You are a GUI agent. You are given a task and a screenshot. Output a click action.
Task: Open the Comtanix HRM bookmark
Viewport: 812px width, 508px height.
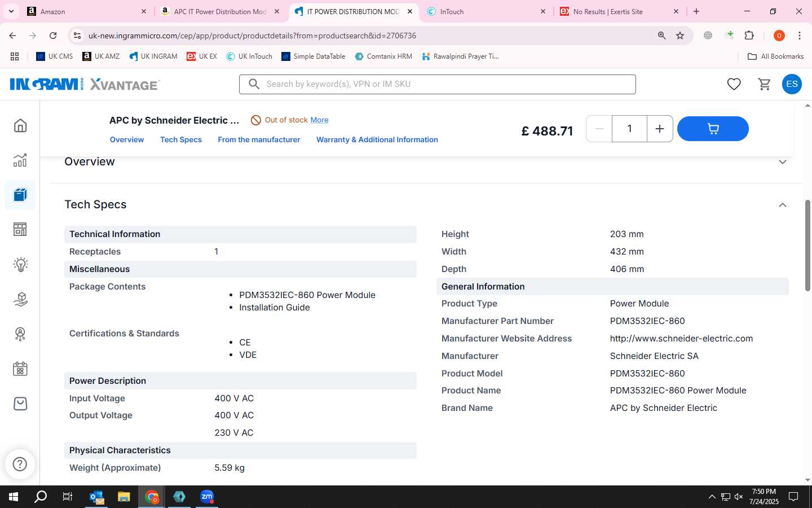(x=383, y=56)
